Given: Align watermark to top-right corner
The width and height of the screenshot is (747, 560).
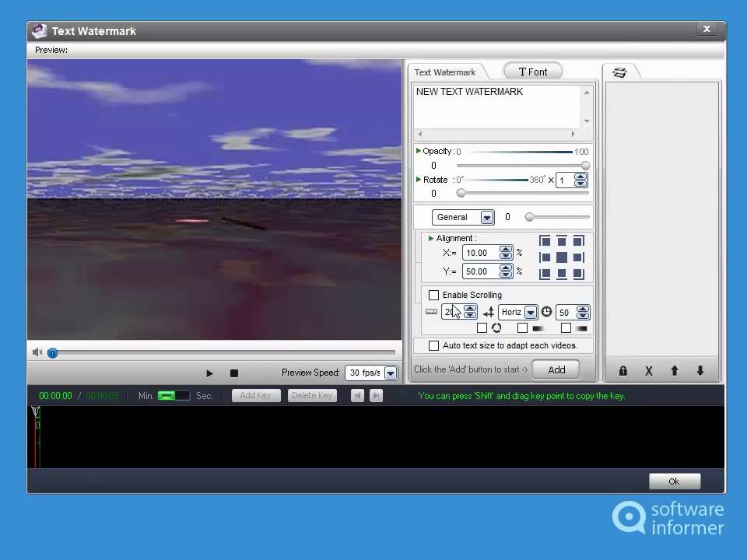Looking at the screenshot, I should pos(578,241).
